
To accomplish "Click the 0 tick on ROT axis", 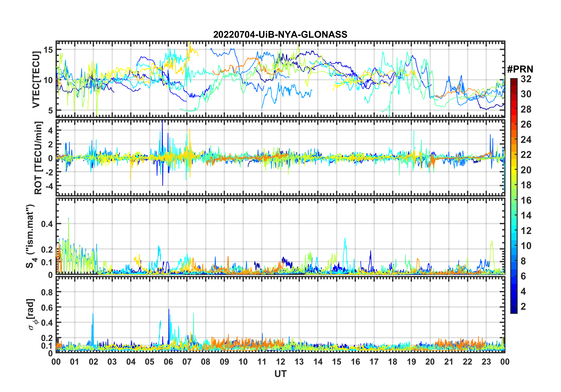I will click(x=50, y=158).
